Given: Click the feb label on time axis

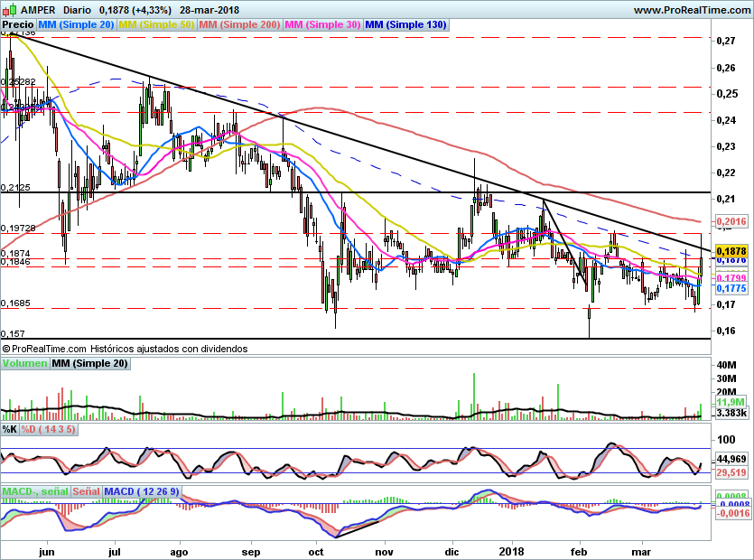Looking at the screenshot, I should pos(579,552).
